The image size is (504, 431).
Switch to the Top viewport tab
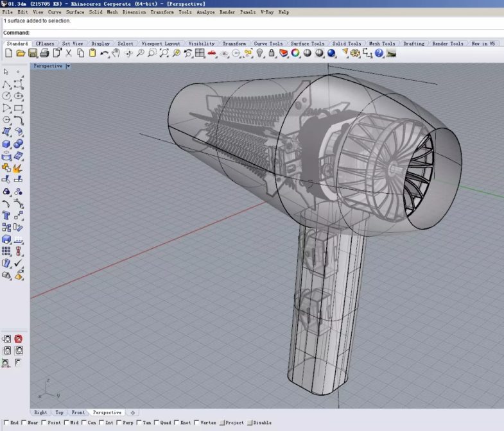click(x=59, y=412)
